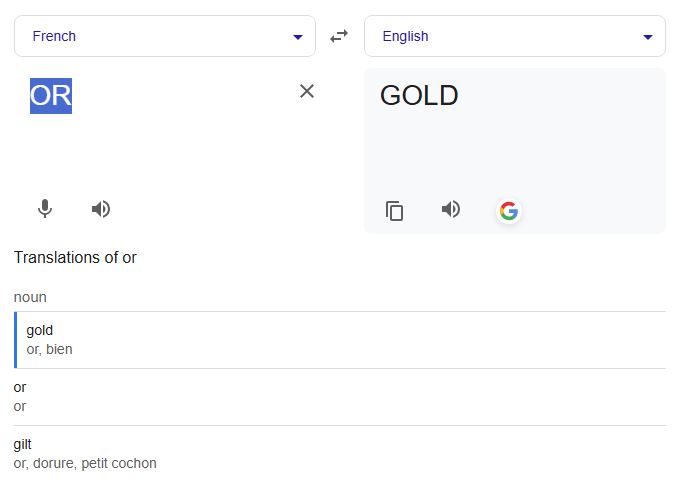Click the "Translations of or" heading
The height and width of the screenshot is (485, 683).
point(75,258)
